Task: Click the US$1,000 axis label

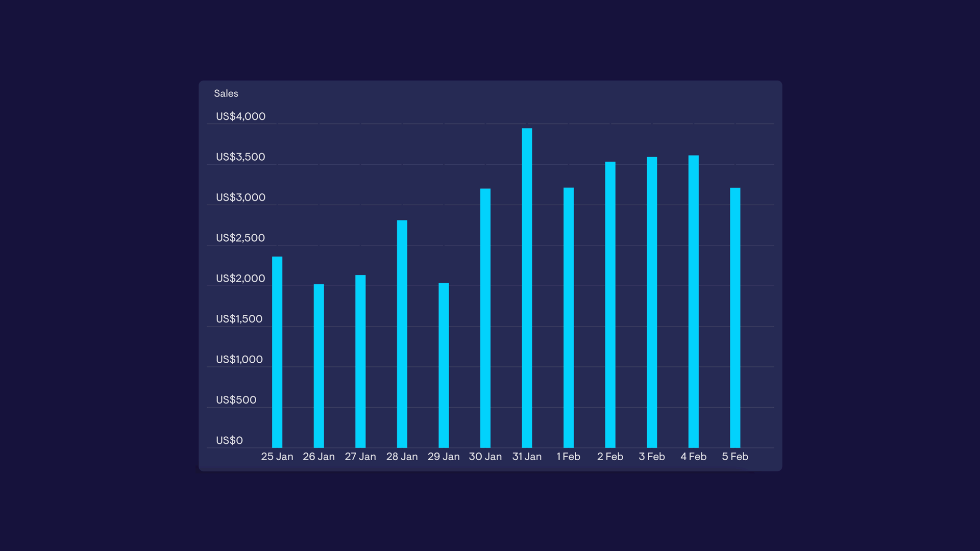Action: click(x=239, y=360)
